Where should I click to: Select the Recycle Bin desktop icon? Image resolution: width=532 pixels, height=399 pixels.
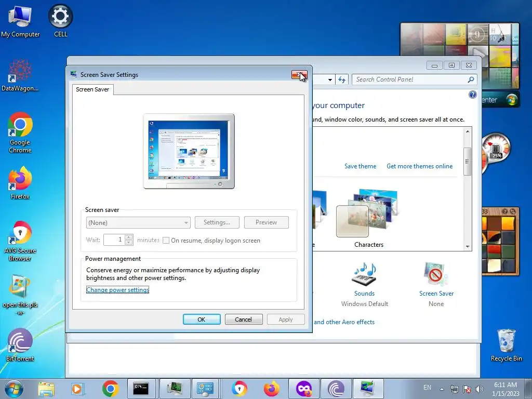(506, 345)
